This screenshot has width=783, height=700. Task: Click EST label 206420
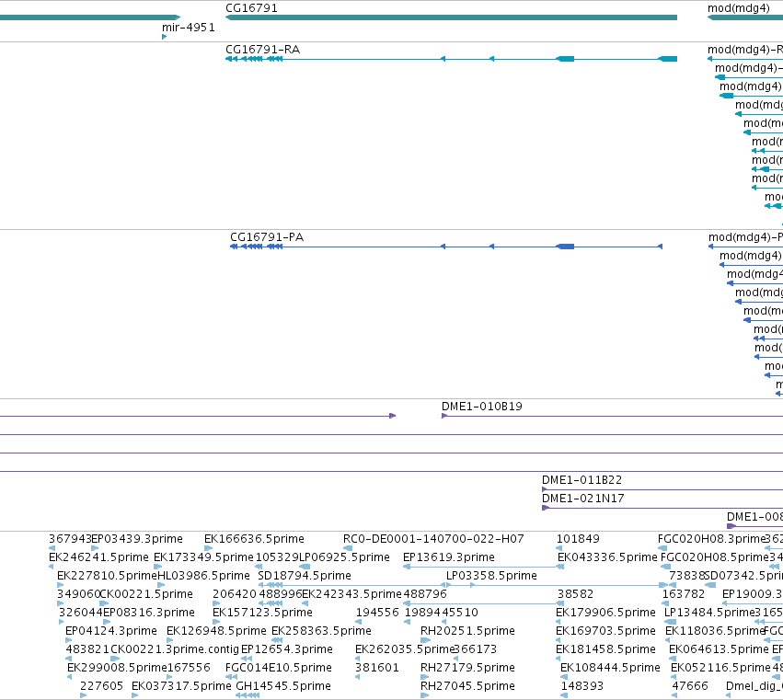click(x=235, y=594)
